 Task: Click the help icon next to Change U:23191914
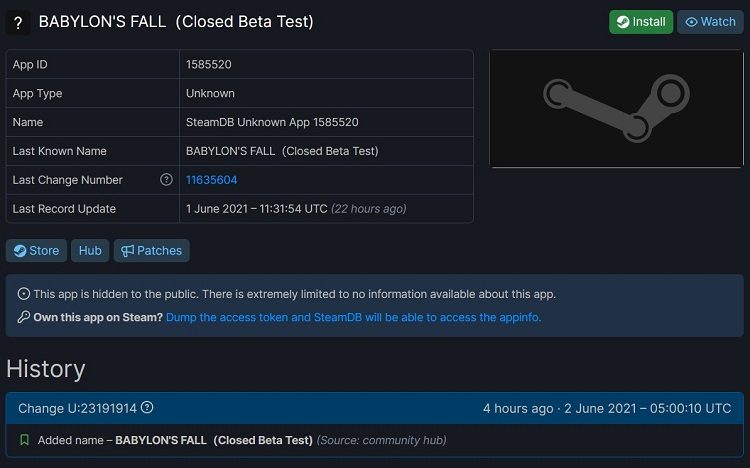[x=147, y=408]
